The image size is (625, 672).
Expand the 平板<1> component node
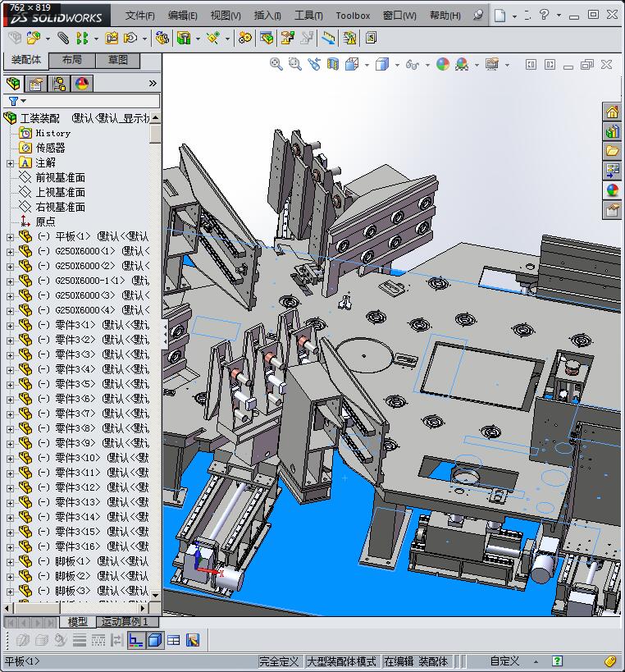(10, 236)
